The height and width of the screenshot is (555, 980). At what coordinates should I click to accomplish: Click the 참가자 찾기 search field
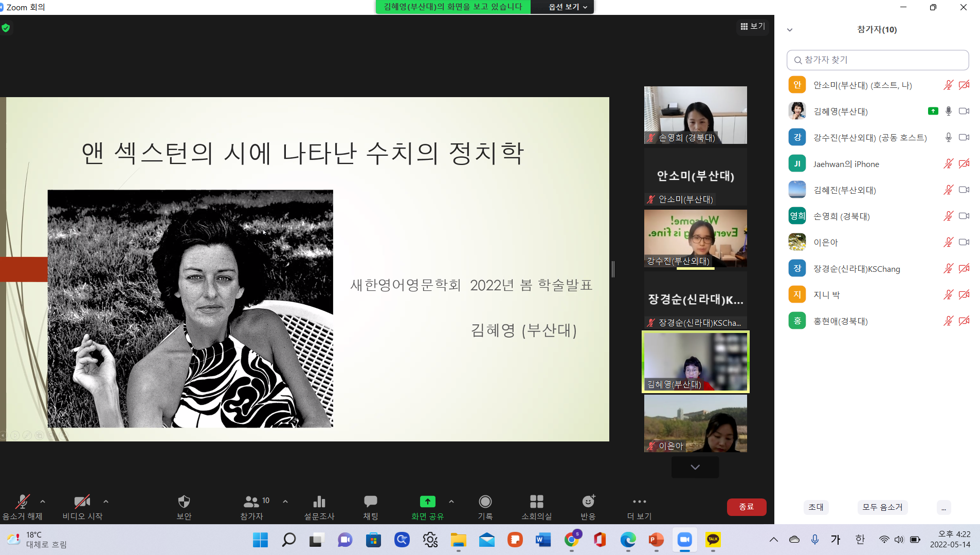(x=878, y=60)
